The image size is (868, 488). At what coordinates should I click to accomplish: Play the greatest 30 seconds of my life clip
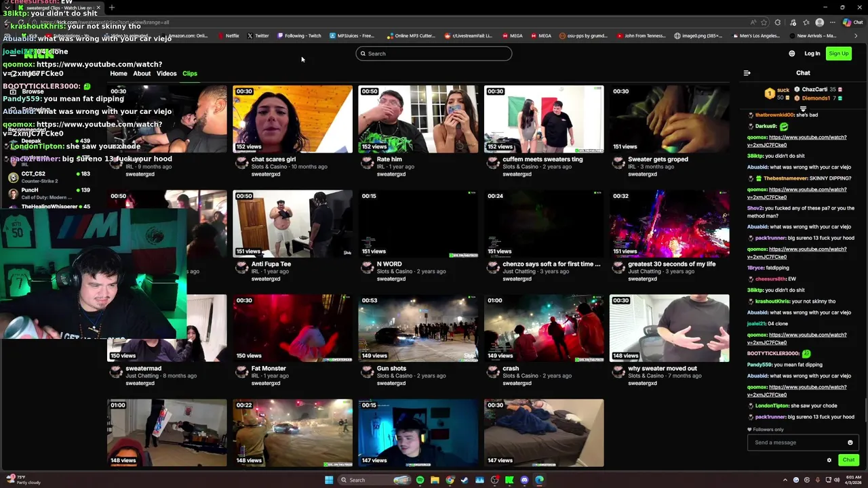(x=669, y=224)
